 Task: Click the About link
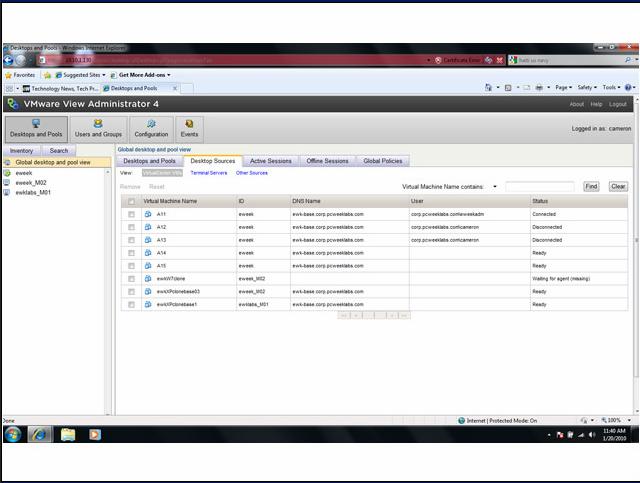577,105
